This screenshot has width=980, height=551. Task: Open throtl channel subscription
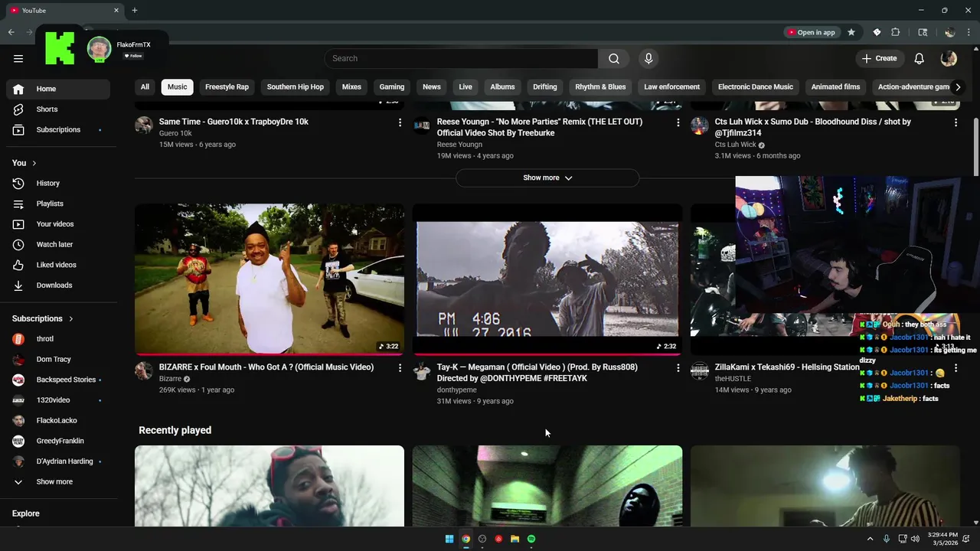click(x=58, y=339)
